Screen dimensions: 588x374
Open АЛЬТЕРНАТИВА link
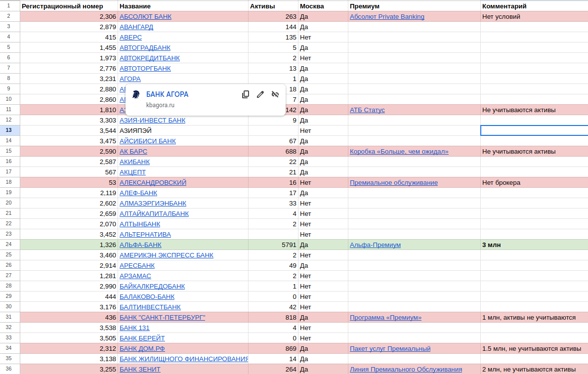point(145,235)
